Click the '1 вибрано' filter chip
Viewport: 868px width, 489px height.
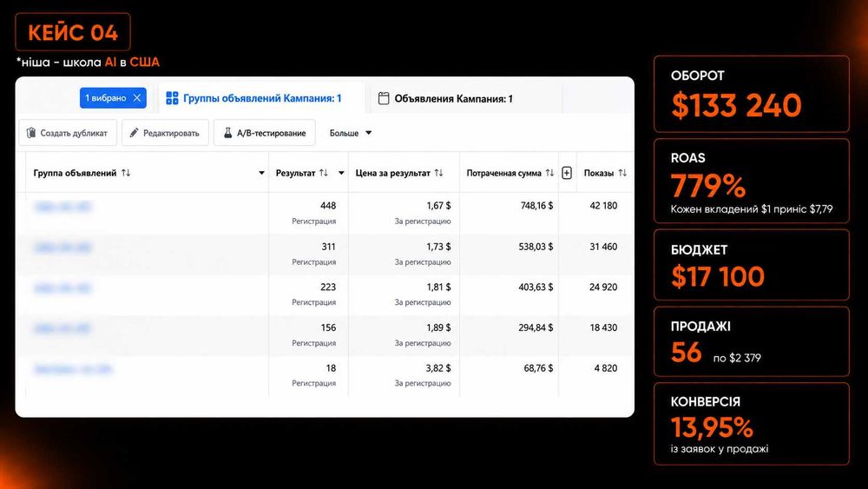click(x=113, y=98)
